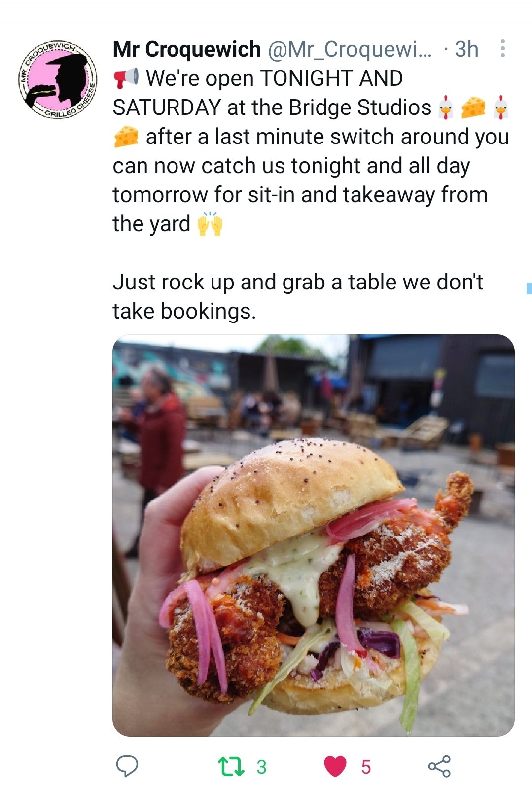The width and height of the screenshot is (532, 786).
Task: Click the 3h timestamp
Action: point(466,49)
